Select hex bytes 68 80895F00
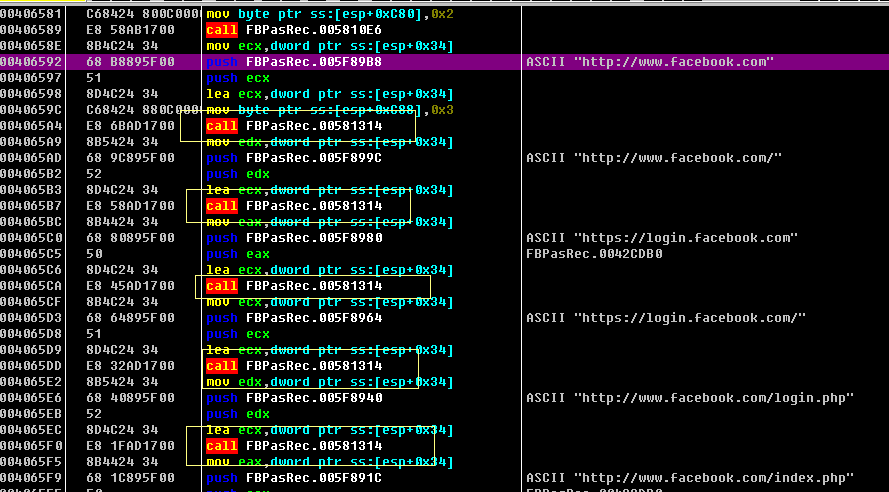 tap(130, 237)
